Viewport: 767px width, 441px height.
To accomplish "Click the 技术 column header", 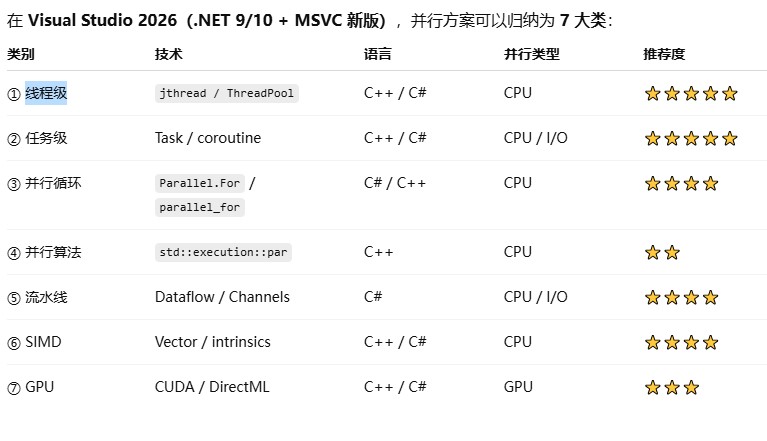I will pyautogui.click(x=168, y=54).
